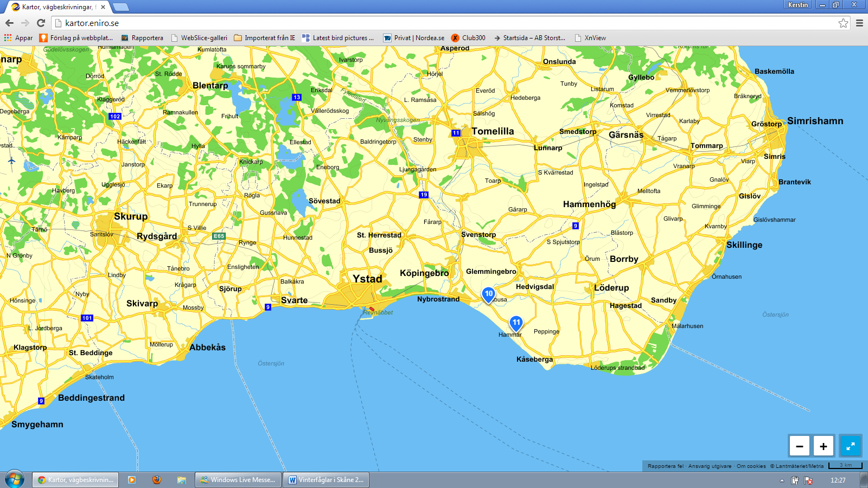Click the browser back arrow
Screen dimensions: 868x488
9,23
